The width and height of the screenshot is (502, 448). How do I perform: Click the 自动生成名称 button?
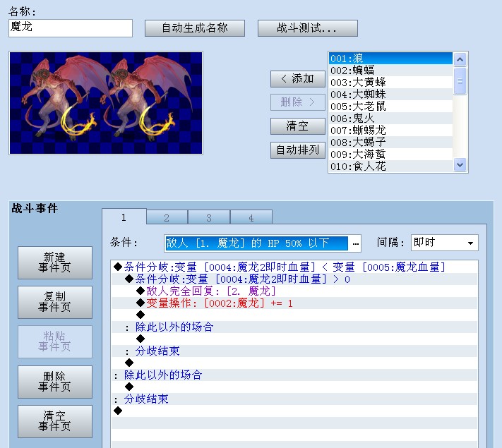[195, 28]
